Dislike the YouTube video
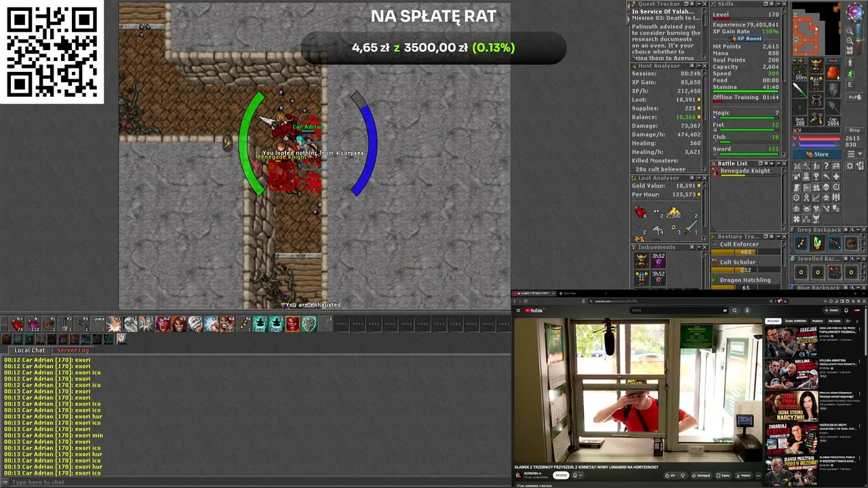Screen dimensions: 868x488 tap(683, 475)
